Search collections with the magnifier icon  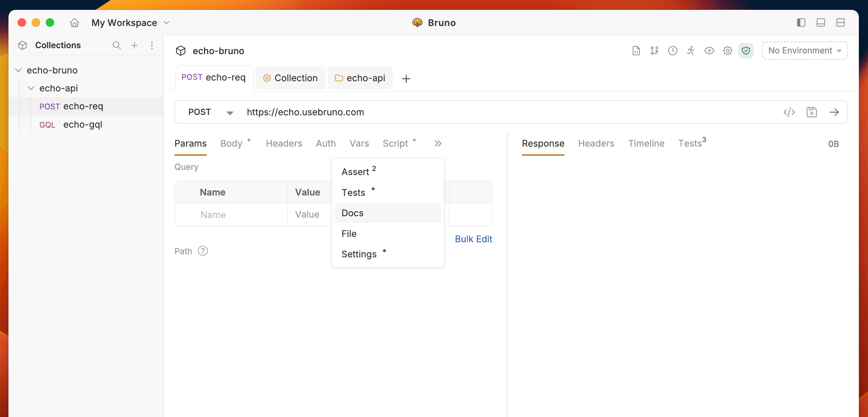pos(116,45)
